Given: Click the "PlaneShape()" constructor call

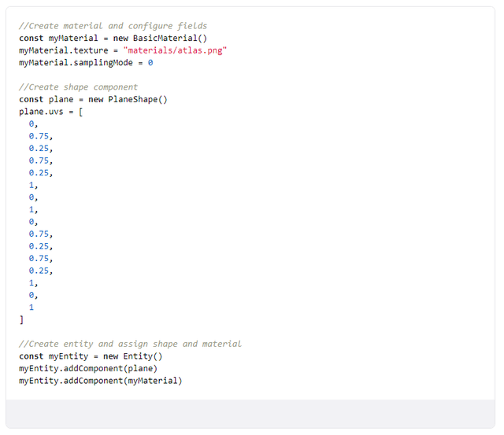Looking at the screenshot, I should 138,100.
